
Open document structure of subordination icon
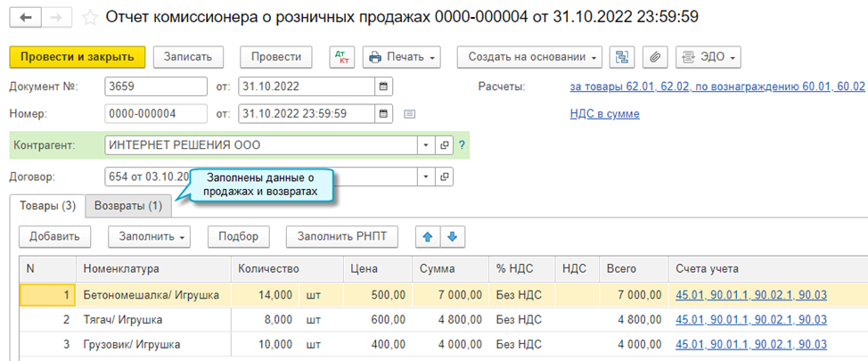622,56
